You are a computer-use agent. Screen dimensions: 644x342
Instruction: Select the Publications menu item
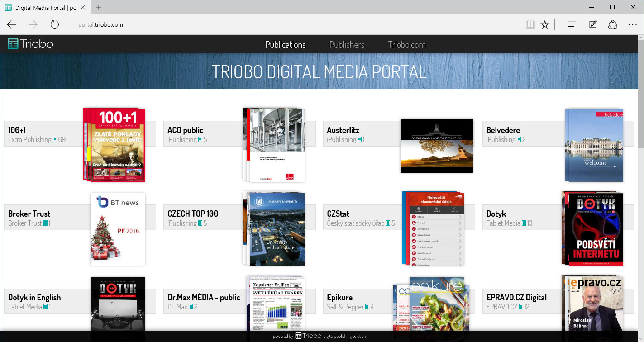tap(285, 45)
